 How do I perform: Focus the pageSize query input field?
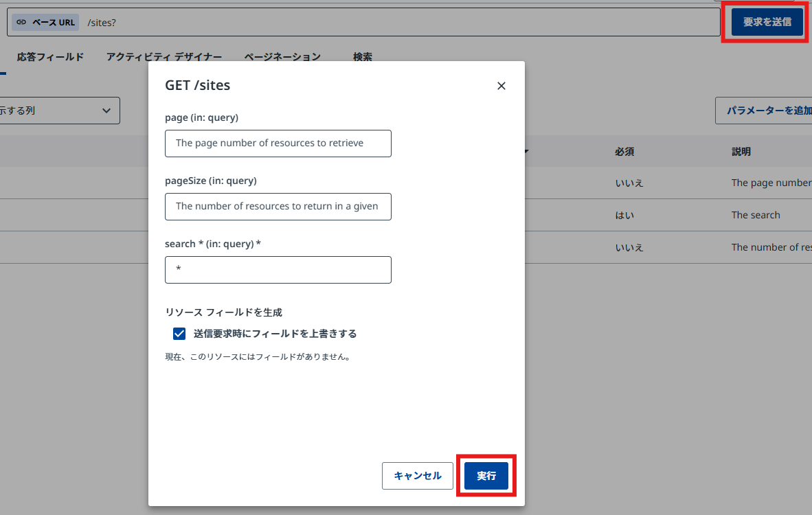pyautogui.click(x=278, y=207)
